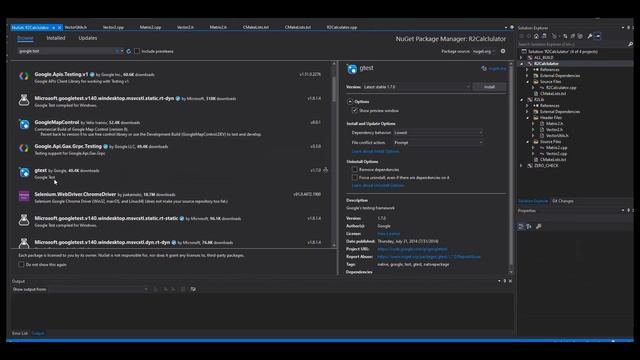Screen dimensions: 640x360
Task: Click Categorized view icon in Properties panel
Action: coord(521,227)
